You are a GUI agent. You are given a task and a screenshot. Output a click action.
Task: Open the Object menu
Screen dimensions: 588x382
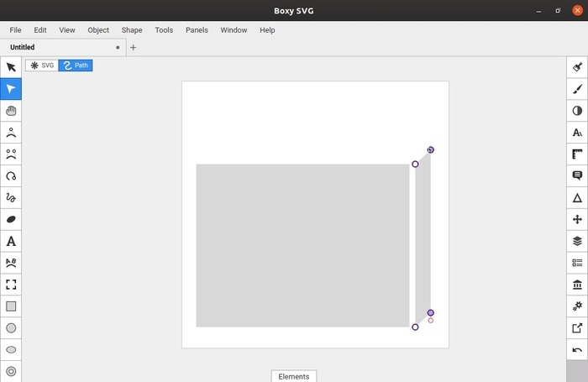click(x=98, y=30)
